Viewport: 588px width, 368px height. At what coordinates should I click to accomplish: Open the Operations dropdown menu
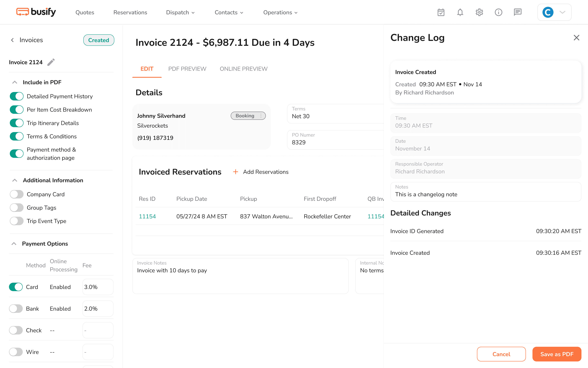pos(280,12)
